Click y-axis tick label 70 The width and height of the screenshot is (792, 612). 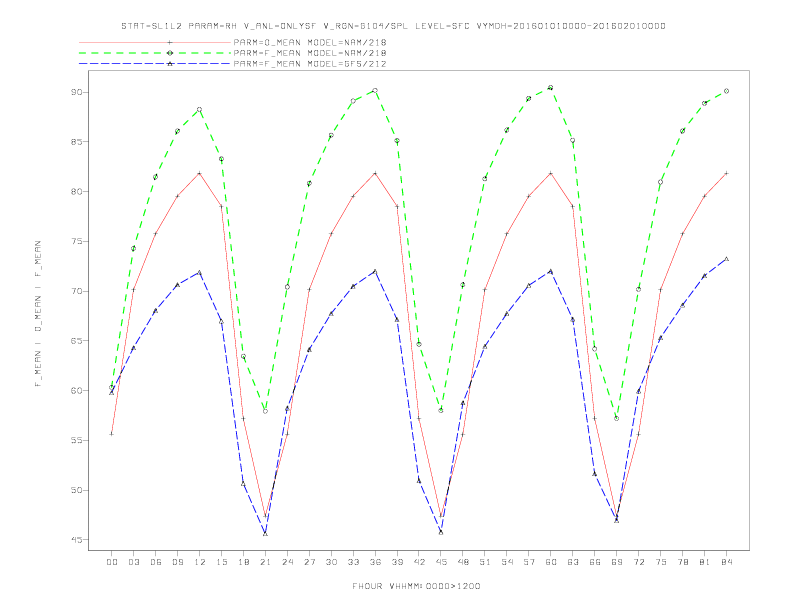77,291
